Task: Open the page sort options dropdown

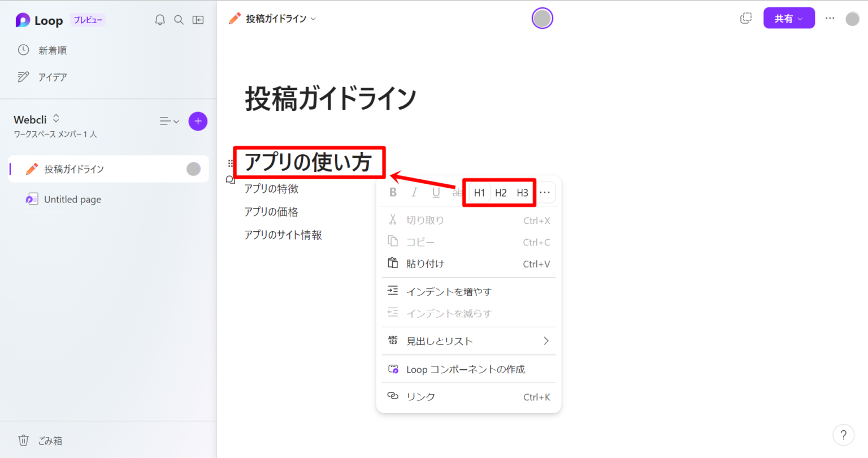Action: tap(169, 121)
